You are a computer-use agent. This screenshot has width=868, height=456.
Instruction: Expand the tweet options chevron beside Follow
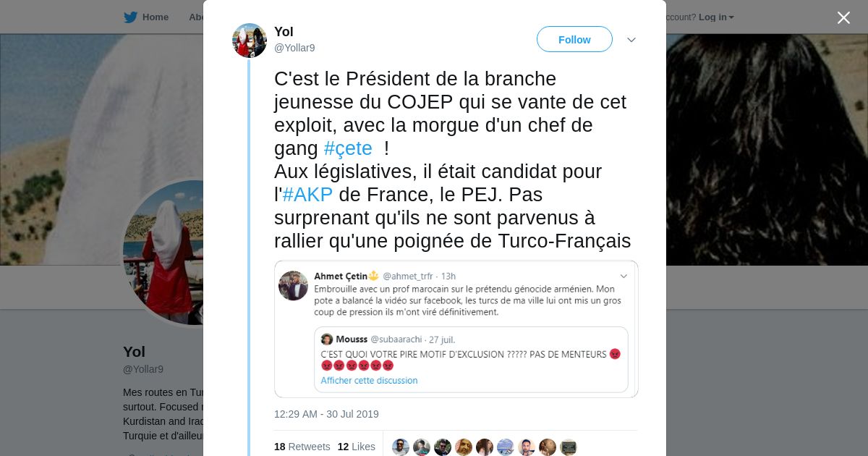[631, 40]
